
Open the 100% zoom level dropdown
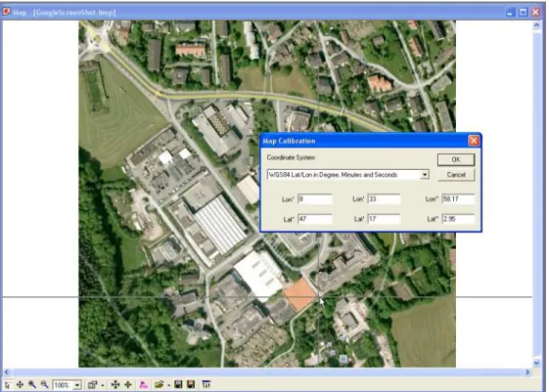[x=77, y=385]
